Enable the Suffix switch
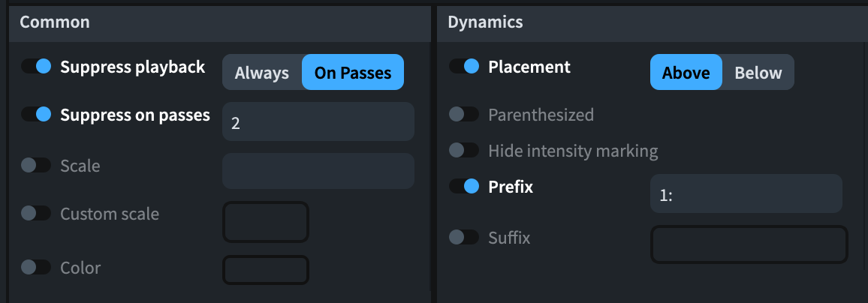The image size is (868, 303). [x=464, y=238]
